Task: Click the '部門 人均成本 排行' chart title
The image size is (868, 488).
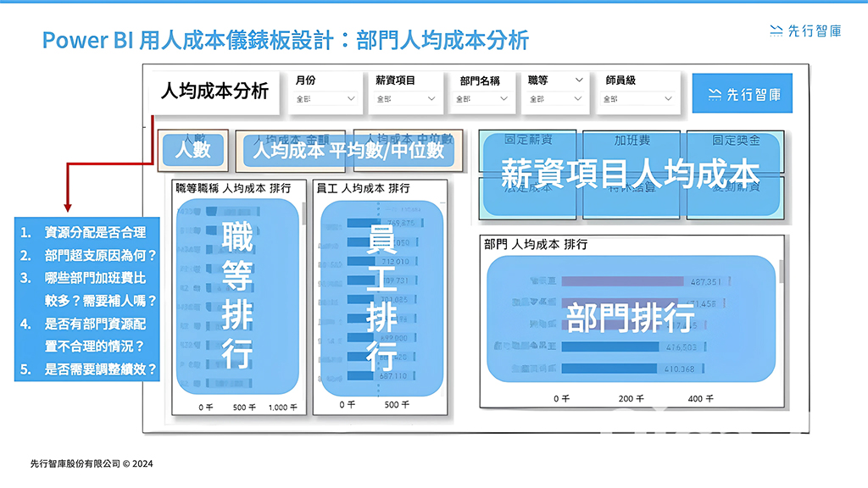Action: point(536,244)
